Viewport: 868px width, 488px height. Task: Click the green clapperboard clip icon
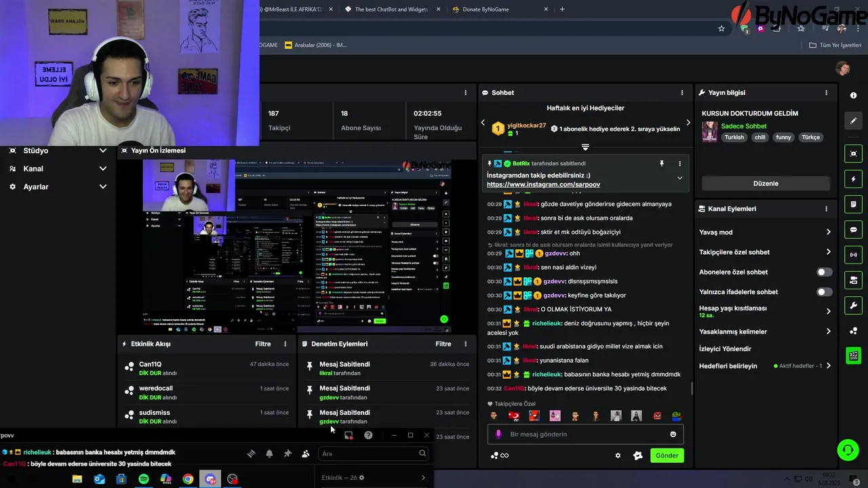[854, 355]
